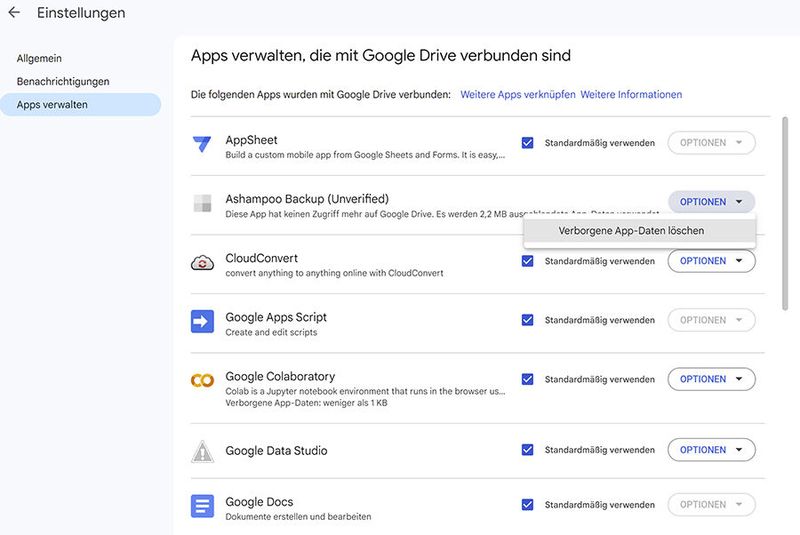Viewport: 800px width, 535px height.
Task: Click the Google Colaboratory CO icon
Action: pos(202,380)
